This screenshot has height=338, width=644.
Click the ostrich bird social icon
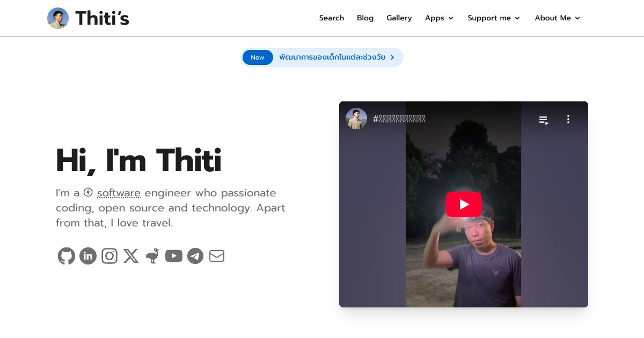[x=152, y=256]
